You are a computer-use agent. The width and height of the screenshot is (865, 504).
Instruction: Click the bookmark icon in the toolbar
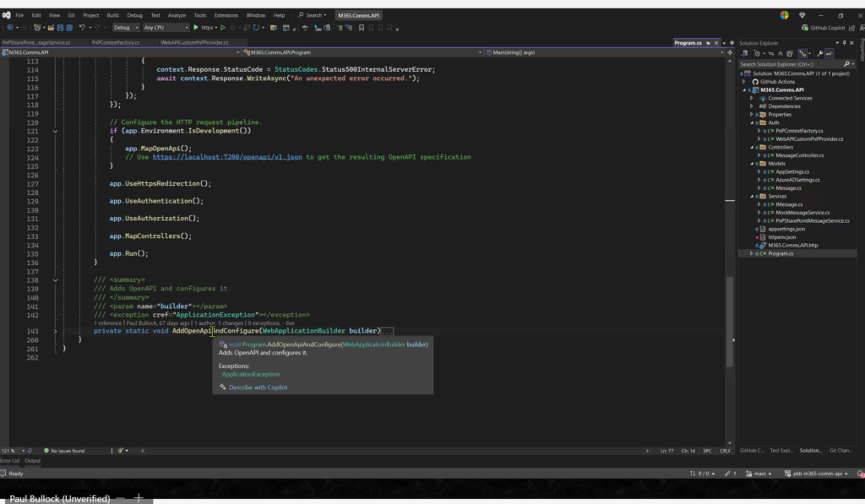(x=361, y=27)
